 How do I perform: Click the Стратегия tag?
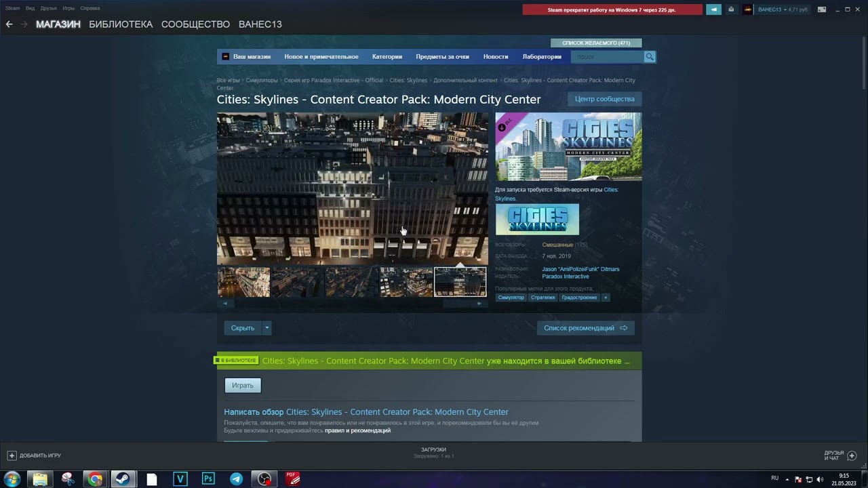click(x=542, y=298)
